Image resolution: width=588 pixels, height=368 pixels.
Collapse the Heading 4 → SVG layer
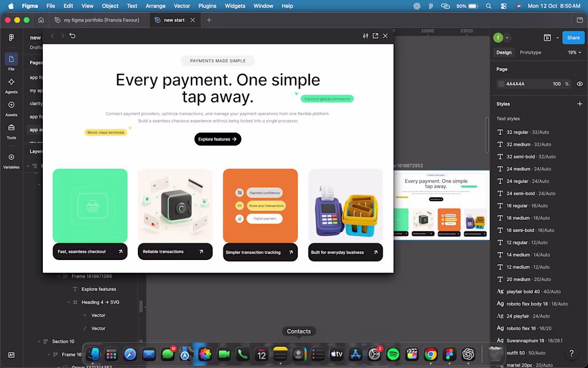point(68,302)
